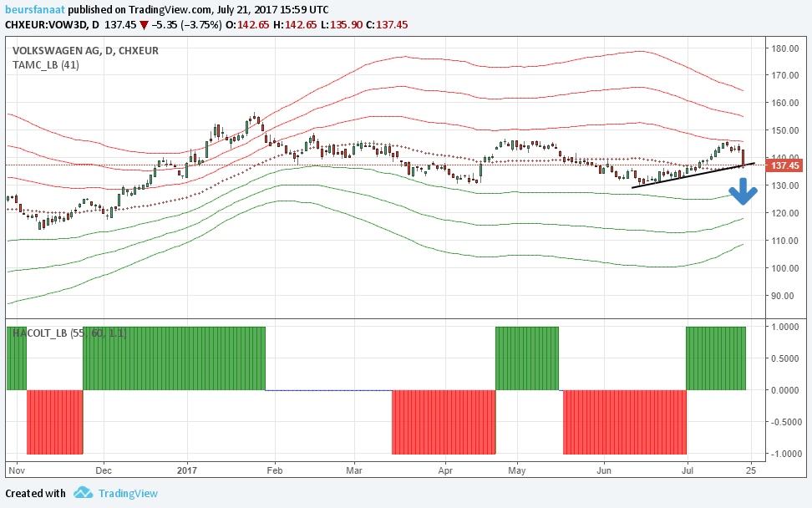
Task: Click the 0.0000 oscillator axis label
Action: (785, 390)
